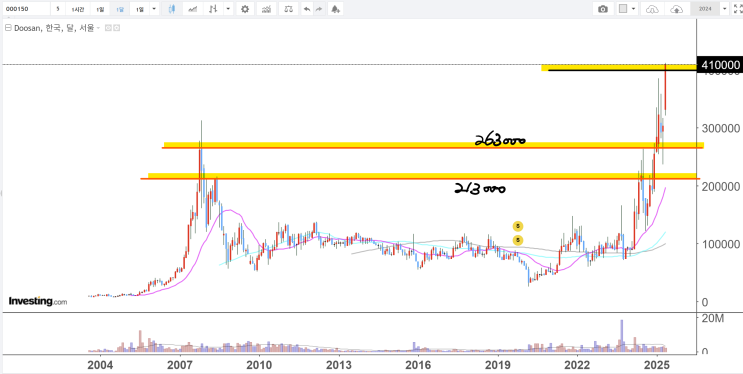Open dropdown next to 2024
743x374 pixels.
tap(724, 9)
